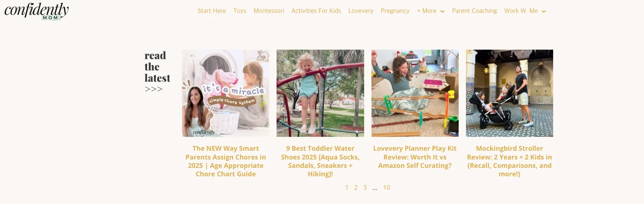Open the chore system laundry thumbnail
Image resolution: width=644 pixels, height=204 pixels.
coord(225,93)
